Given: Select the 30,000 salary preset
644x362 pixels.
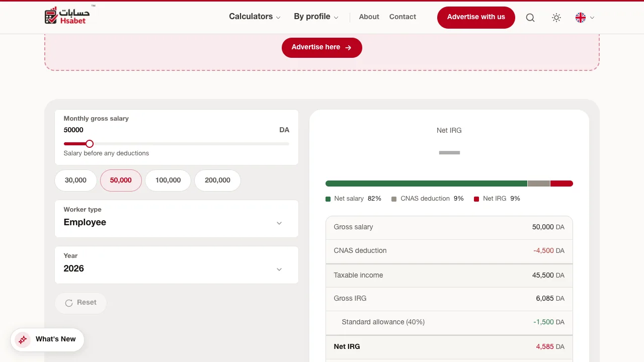Looking at the screenshot, I should (75, 180).
